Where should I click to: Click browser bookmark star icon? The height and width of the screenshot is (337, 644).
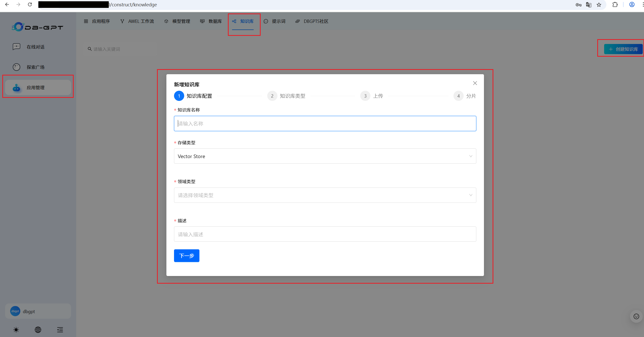[x=599, y=5]
